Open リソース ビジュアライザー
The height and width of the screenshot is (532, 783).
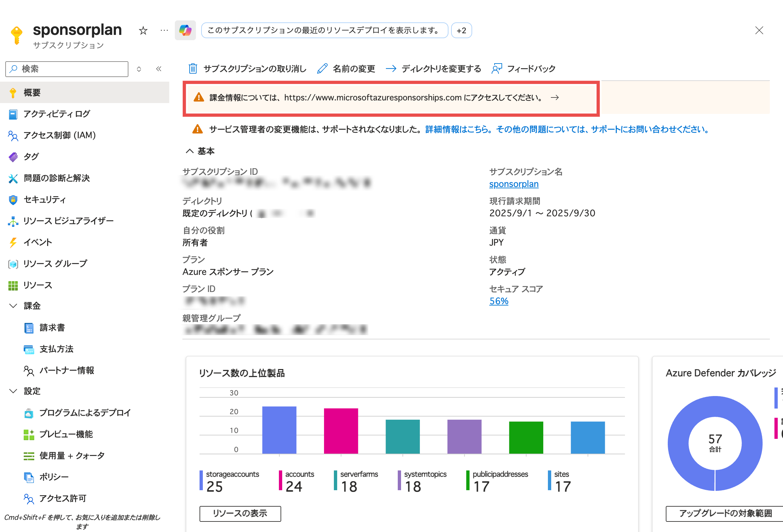point(68,221)
